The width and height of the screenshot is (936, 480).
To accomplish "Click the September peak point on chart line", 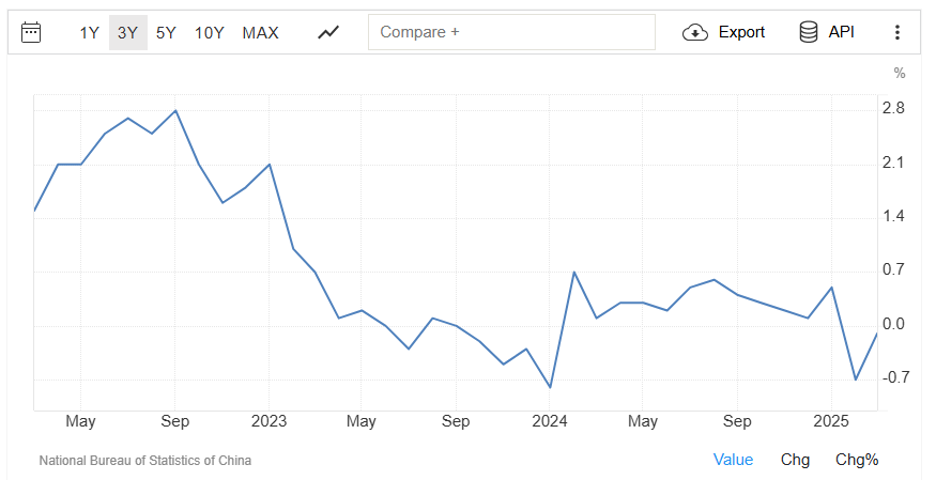I will pyautogui.click(x=175, y=110).
